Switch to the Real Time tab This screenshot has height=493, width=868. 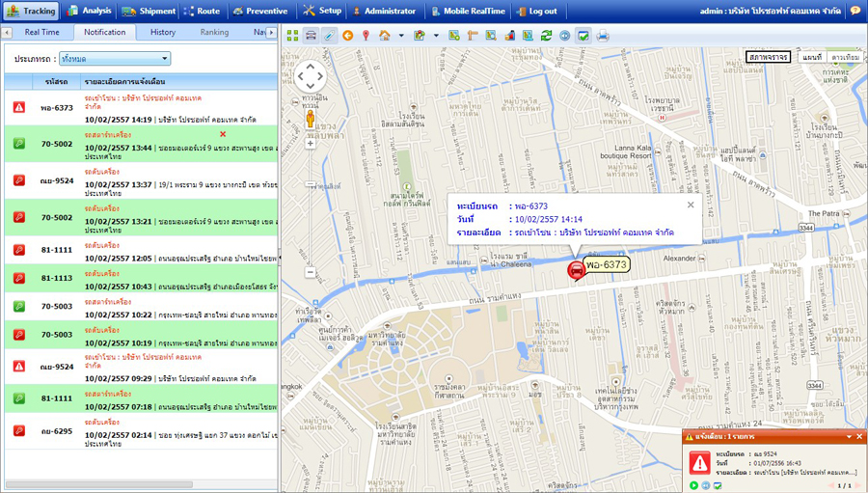[x=42, y=32]
